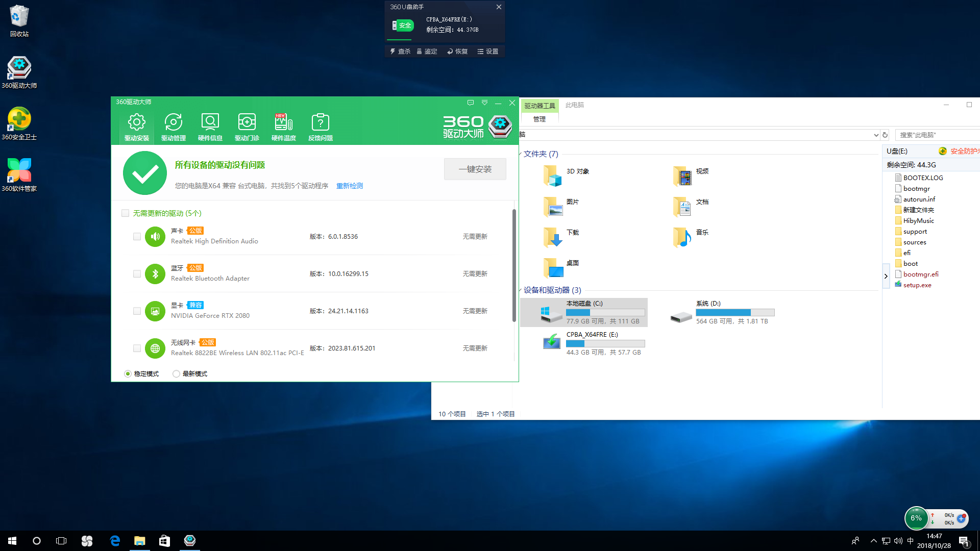The image size is (980, 551).
Task: Select the 视频 folder
Action: coord(691,176)
